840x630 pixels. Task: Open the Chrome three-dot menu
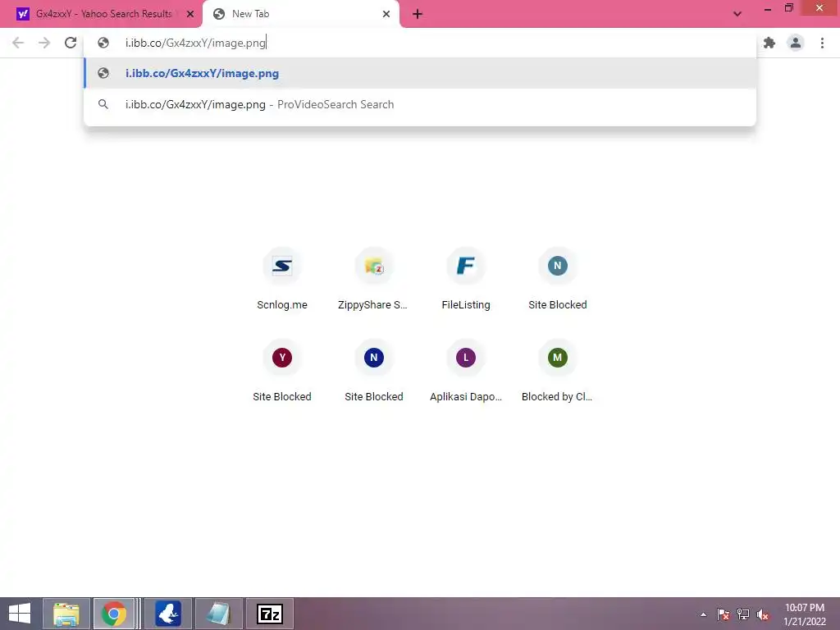tap(822, 43)
